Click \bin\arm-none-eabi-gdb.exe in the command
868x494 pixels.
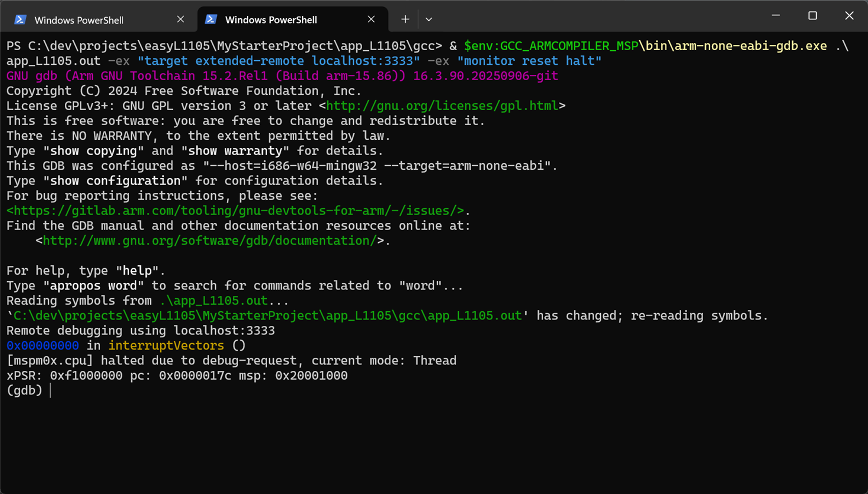pyautogui.click(x=733, y=46)
